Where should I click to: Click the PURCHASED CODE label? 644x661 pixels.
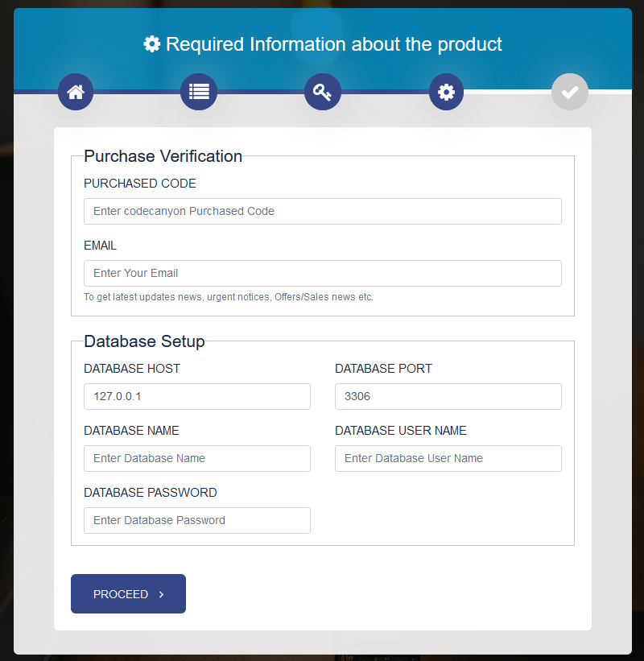pyautogui.click(x=140, y=184)
